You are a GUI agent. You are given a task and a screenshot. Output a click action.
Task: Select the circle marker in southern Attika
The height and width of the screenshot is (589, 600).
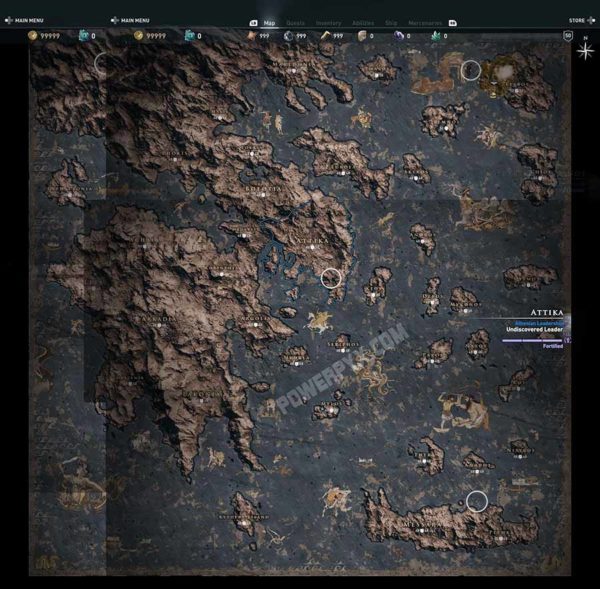pyautogui.click(x=331, y=279)
